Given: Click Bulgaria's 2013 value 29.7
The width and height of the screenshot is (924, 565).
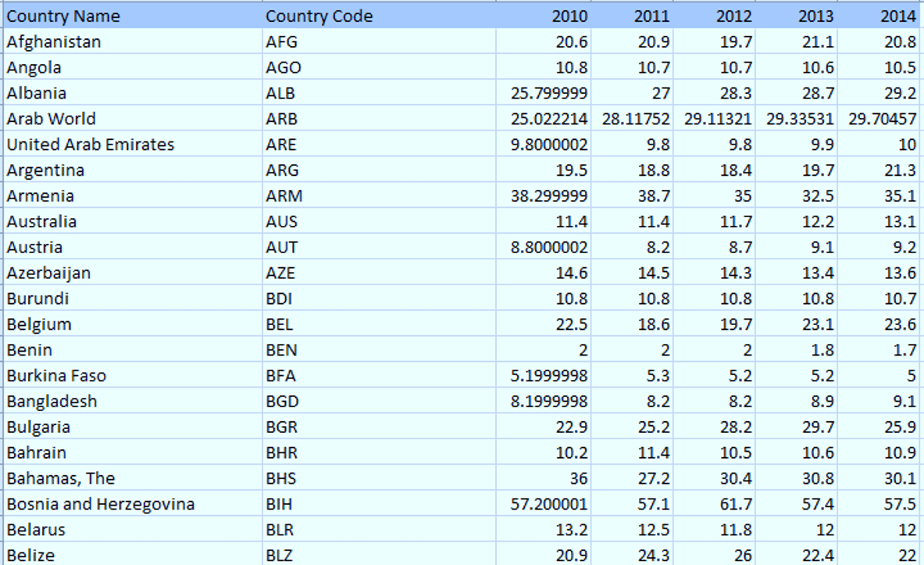Looking at the screenshot, I should (x=797, y=427).
